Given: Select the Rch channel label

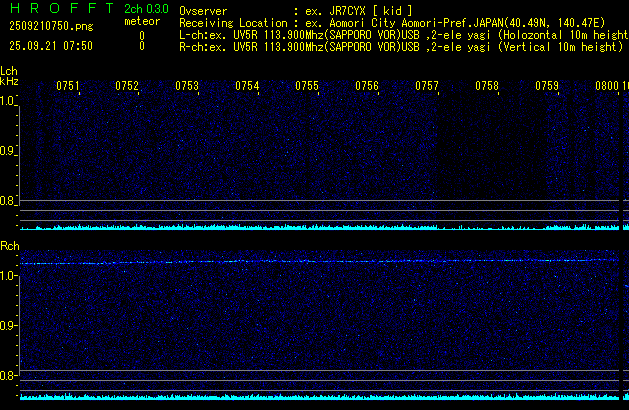Looking at the screenshot, I should coord(10,246).
